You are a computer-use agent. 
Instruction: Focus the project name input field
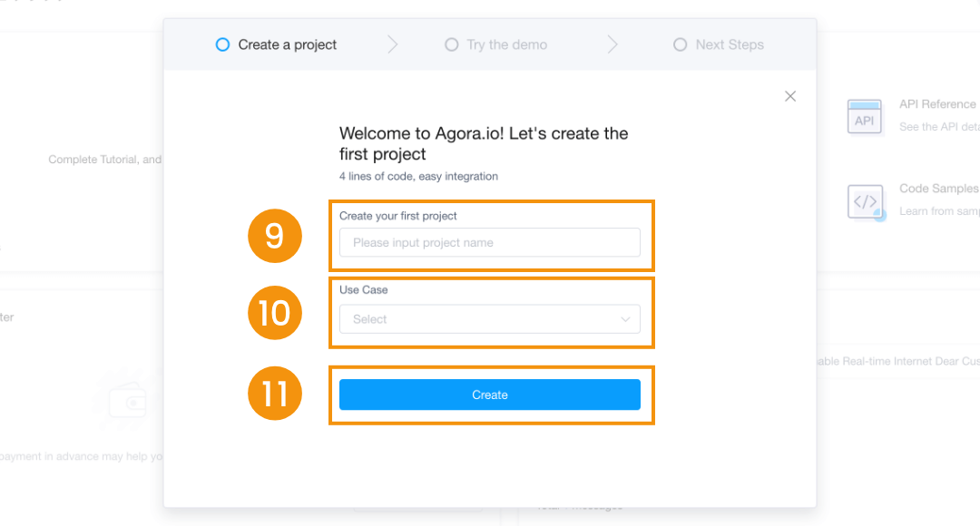coord(489,242)
